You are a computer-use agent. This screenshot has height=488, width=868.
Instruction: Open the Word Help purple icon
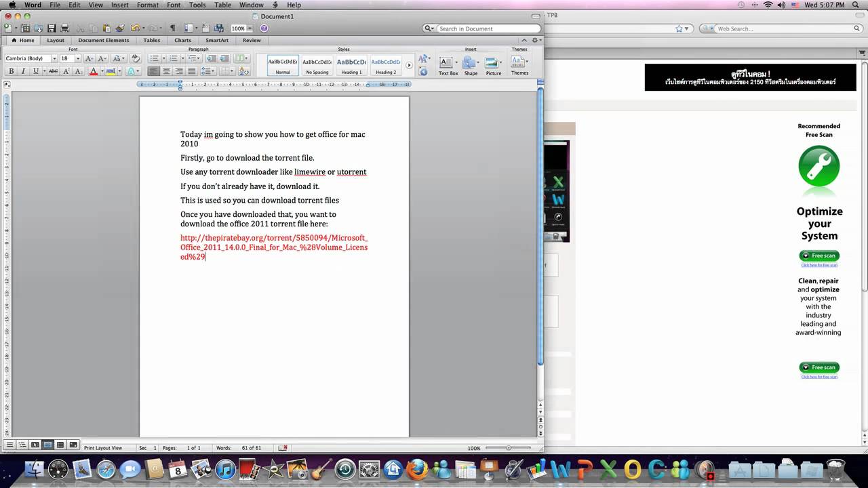click(264, 28)
